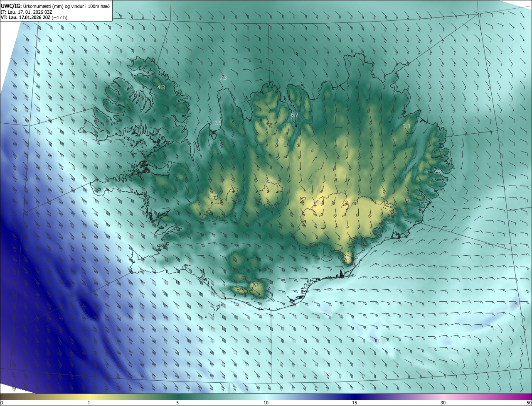Click the 7.3 value on the map

click(x=223, y=78)
